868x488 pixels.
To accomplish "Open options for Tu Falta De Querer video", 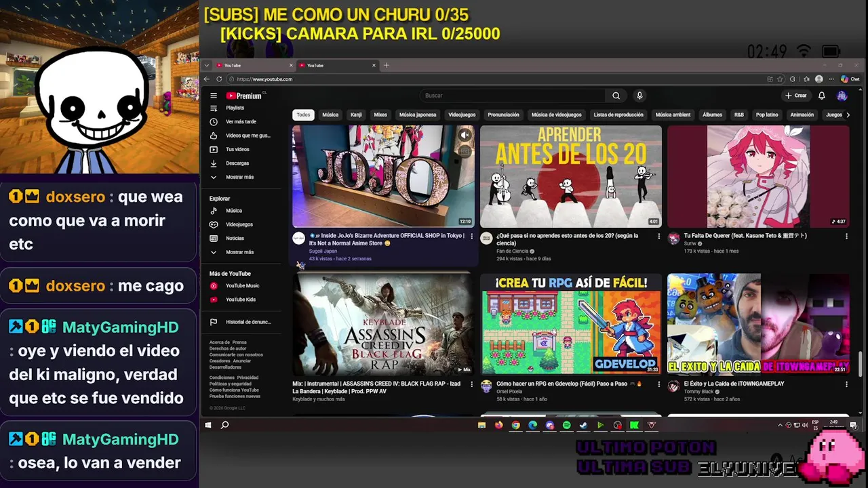I will pos(846,237).
